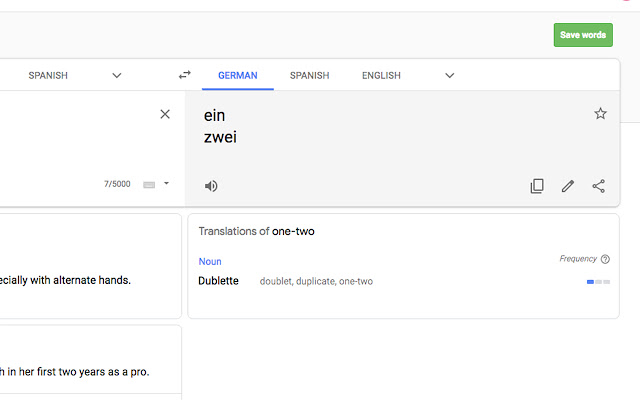
Task: Switch target language to English
Action: pyautogui.click(x=381, y=75)
